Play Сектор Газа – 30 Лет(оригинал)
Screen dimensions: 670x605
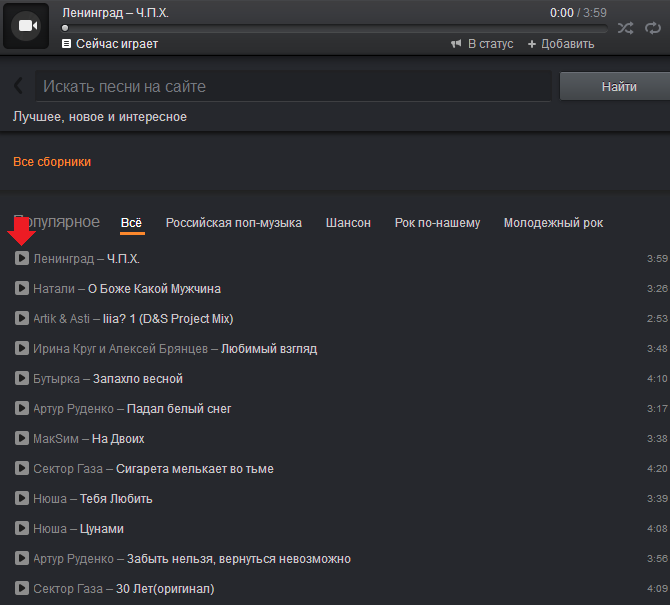coord(22,588)
